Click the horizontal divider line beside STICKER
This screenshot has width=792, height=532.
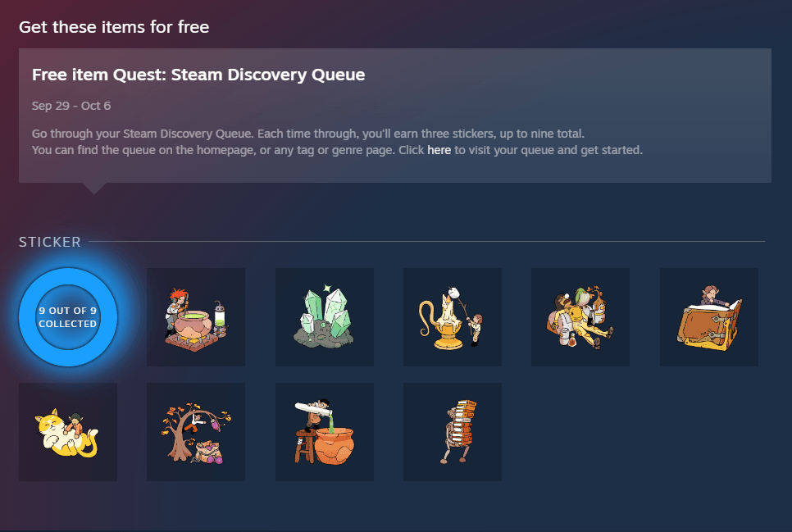click(x=427, y=242)
